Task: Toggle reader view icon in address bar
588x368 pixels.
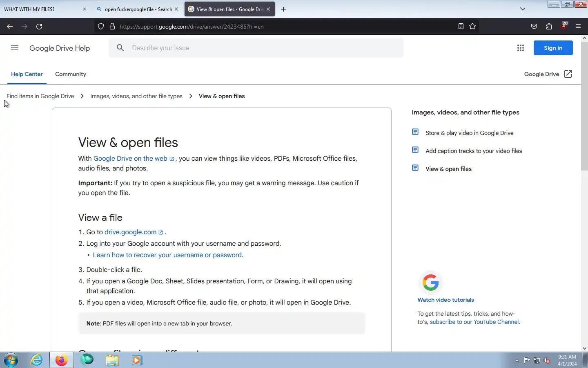Action: (461, 27)
